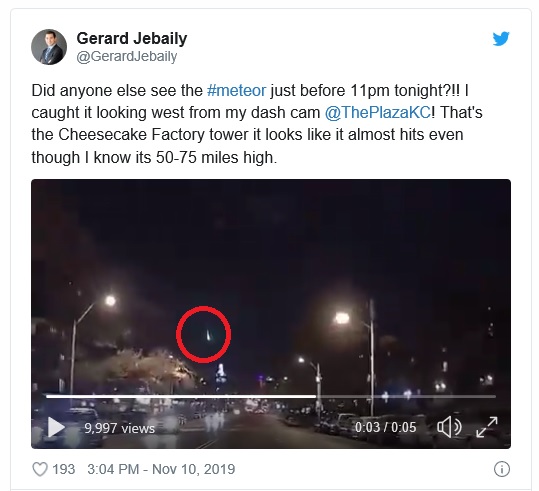Open Gerard Jebaily's profile picture

click(x=49, y=47)
